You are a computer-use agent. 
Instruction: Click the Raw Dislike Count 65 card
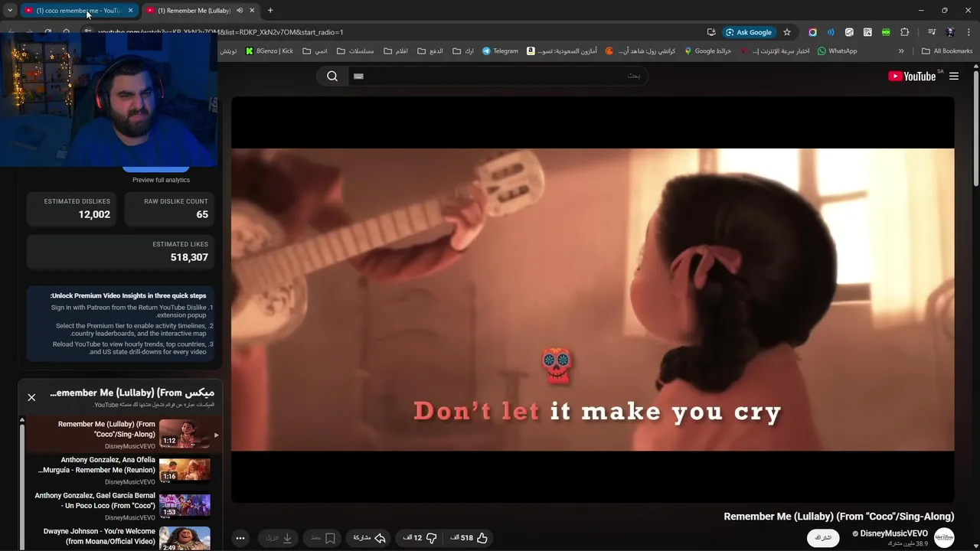[x=170, y=209]
